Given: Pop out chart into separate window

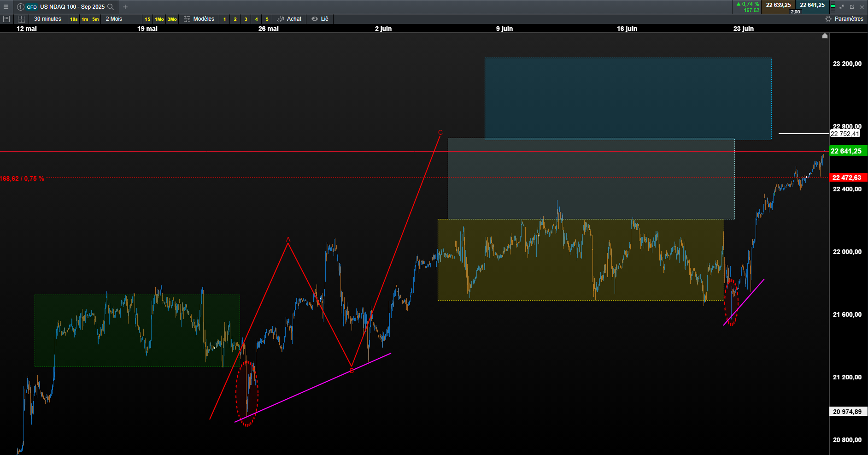Looking at the screenshot, I should click(852, 7).
